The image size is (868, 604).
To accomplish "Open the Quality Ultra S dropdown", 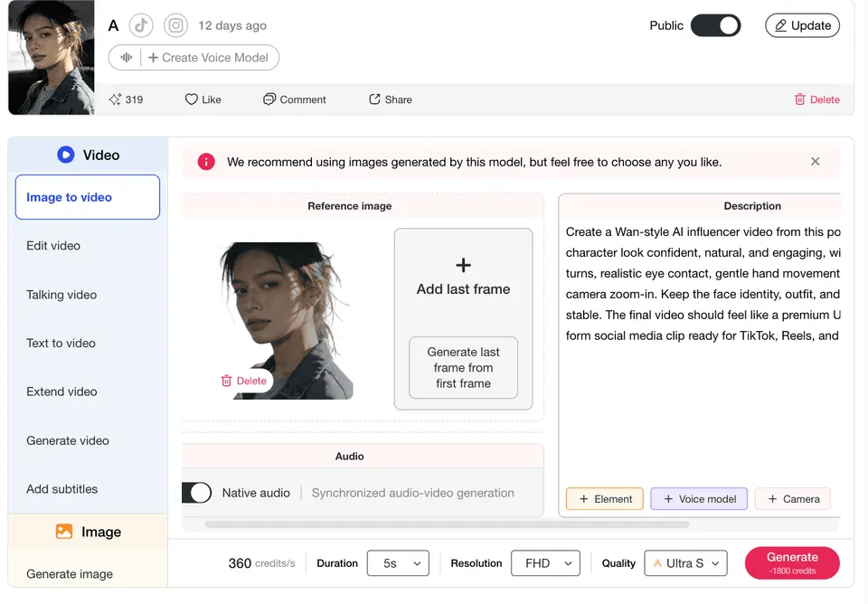I will tap(685, 563).
